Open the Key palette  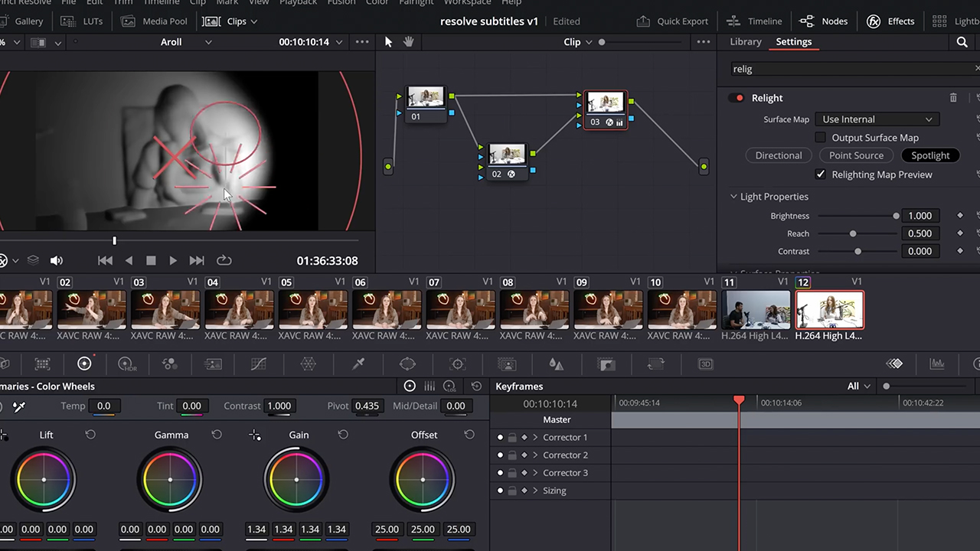606,364
